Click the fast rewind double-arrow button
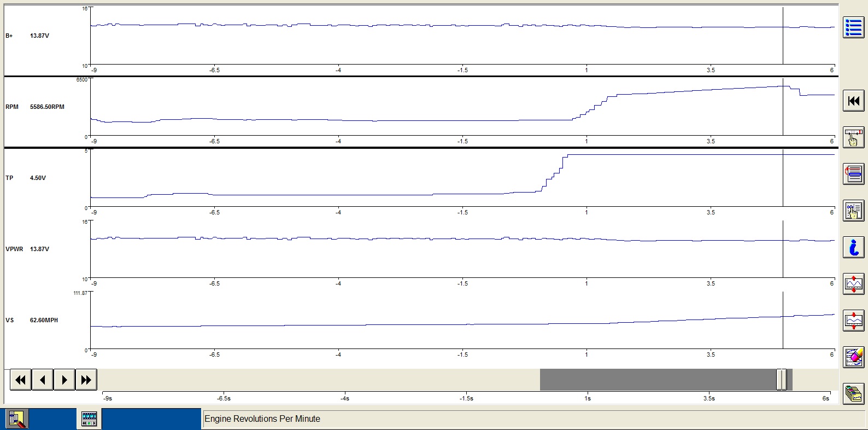This screenshot has width=868, height=430. pyautogui.click(x=20, y=380)
